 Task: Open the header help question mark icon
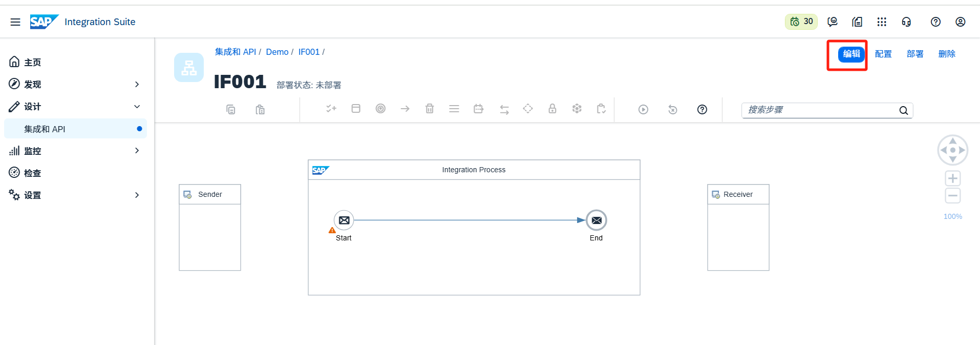point(935,22)
